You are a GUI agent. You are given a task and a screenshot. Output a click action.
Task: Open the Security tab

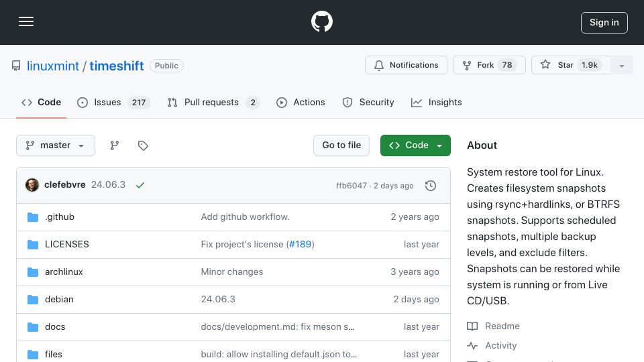[368, 102]
